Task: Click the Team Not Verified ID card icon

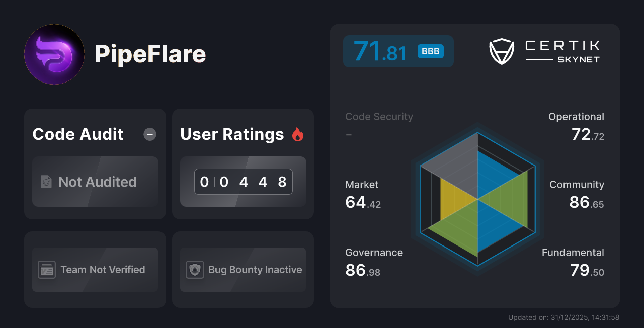Action: (48, 270)
